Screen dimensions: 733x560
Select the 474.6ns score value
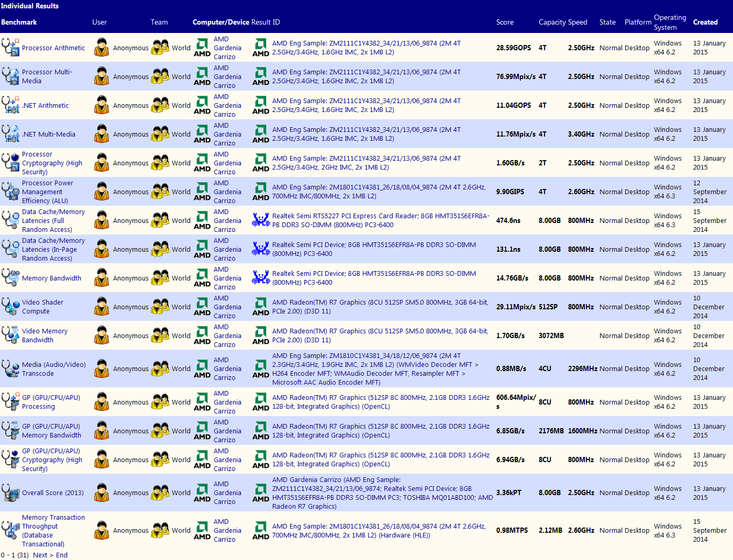pos(508,220)
